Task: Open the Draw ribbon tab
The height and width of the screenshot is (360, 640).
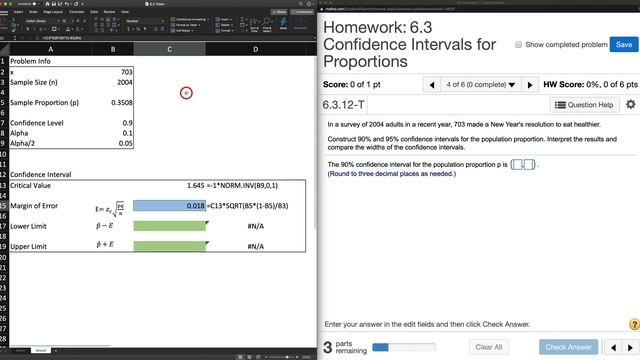Action: pos(33,12)
